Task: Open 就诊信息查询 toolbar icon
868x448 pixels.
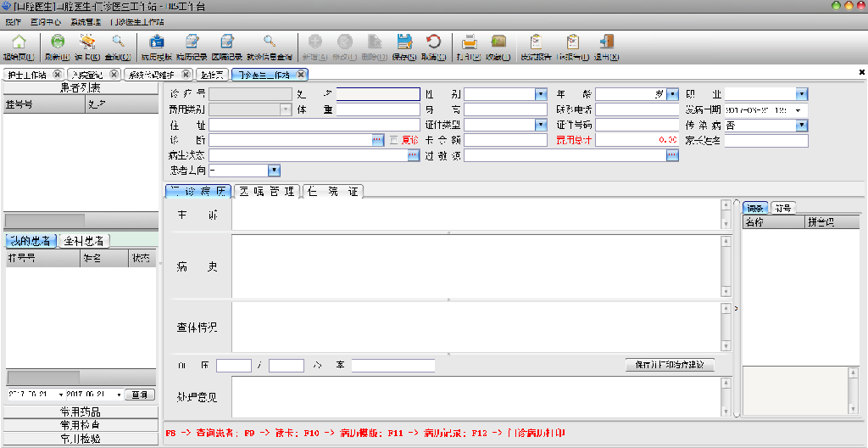Action: click(x=269, y=42)
